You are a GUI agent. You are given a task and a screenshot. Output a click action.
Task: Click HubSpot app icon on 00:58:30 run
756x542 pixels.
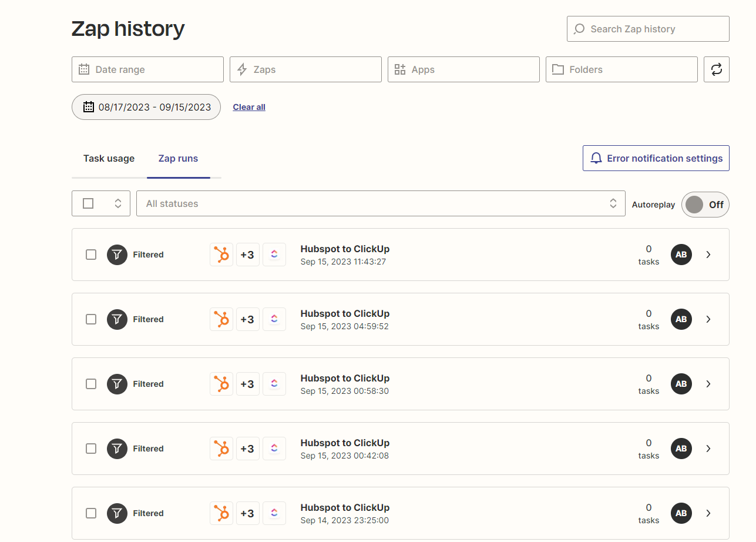pyautogui.click(x=221, y=384)
